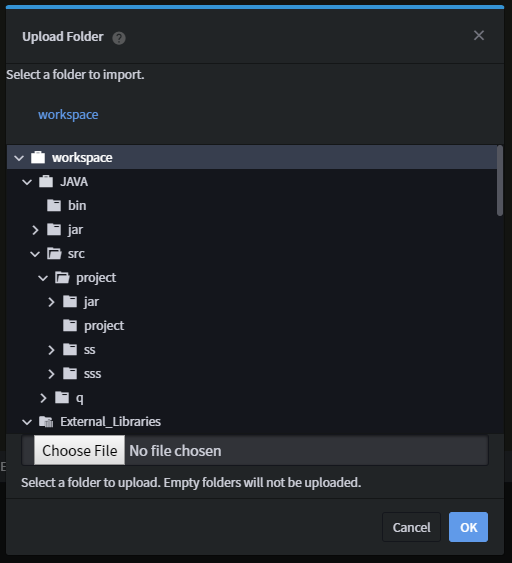Collapse the src folder chevron
512x563 pixels.
(x=35, y=254)
